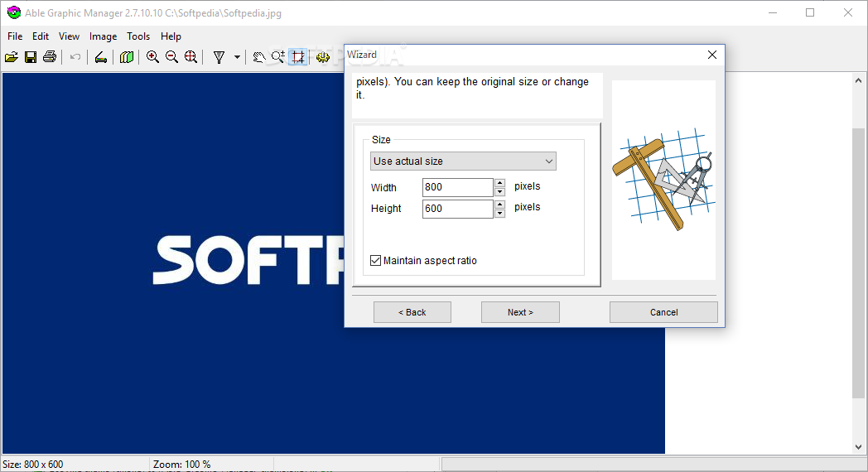Expand the Use actual size dropdown

[463, 161]
